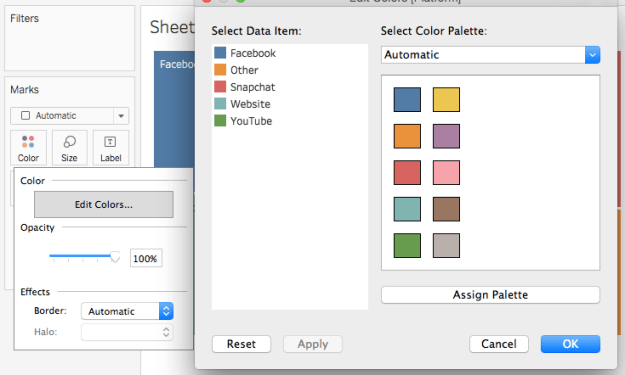Select the Snapchat data item
Screen dimensions: 625x375
pyautogui.click(x=245, y=87)
